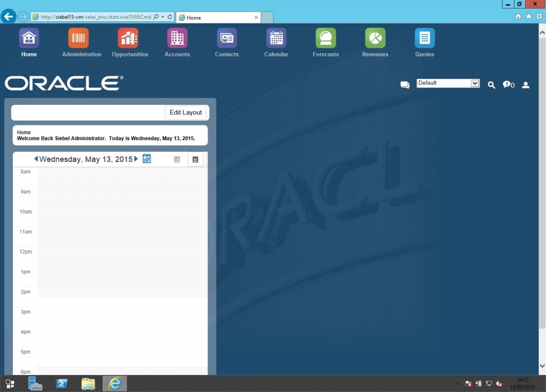Close the Home browser tab
546x392 pixels.
pos(256,18)
